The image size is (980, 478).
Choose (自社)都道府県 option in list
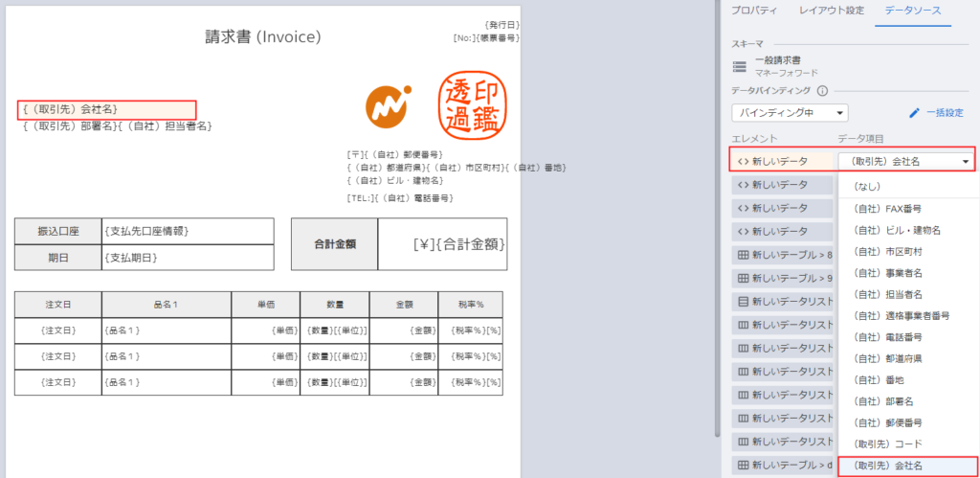[909, 358]
